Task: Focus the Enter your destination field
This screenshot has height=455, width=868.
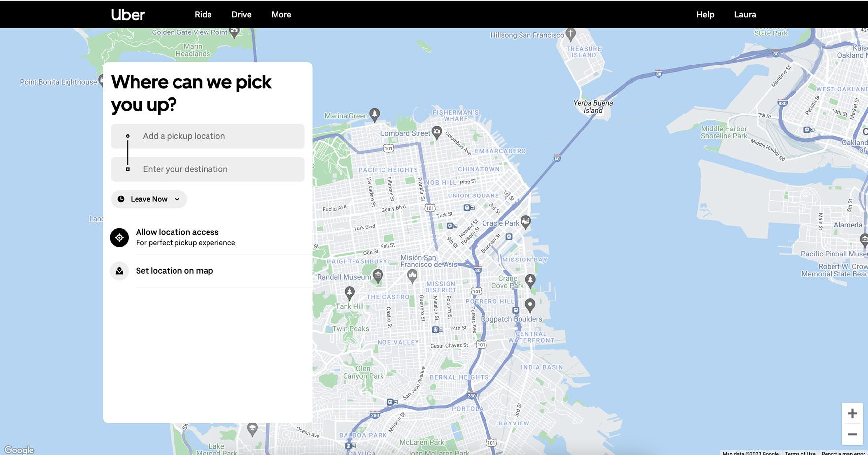Action: click(x=208, y=169)
